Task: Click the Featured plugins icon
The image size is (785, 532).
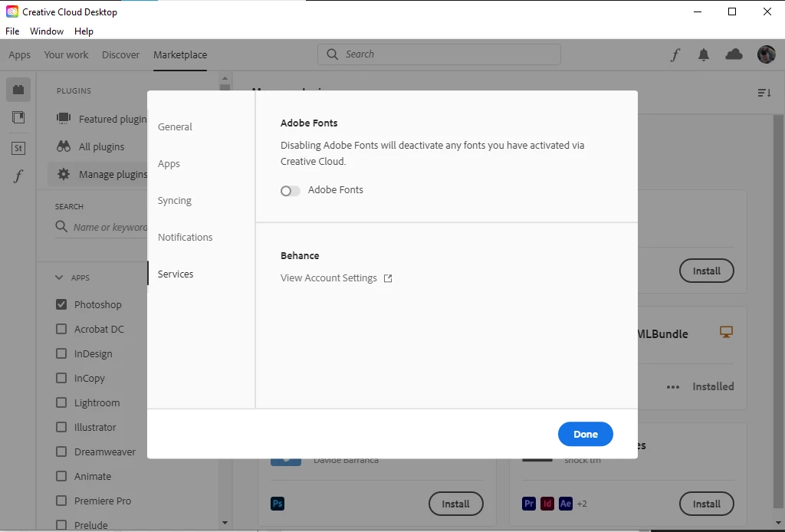Action: (64, 118)
